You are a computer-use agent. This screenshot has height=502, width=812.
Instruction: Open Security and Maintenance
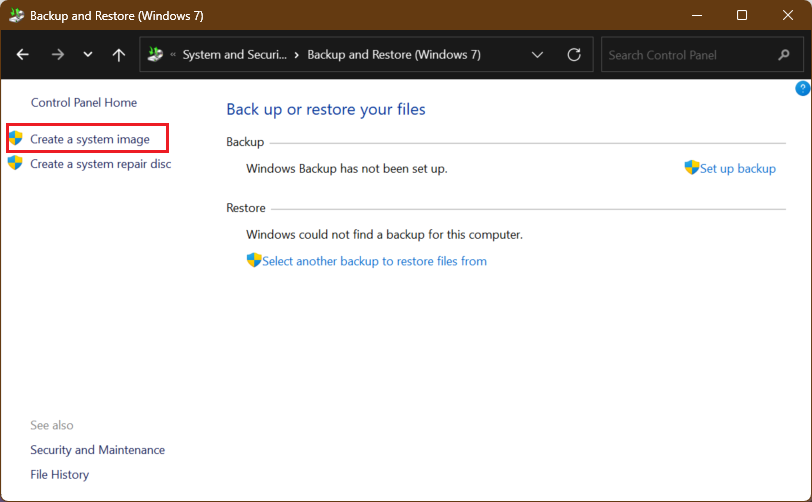tap(97, 450)
